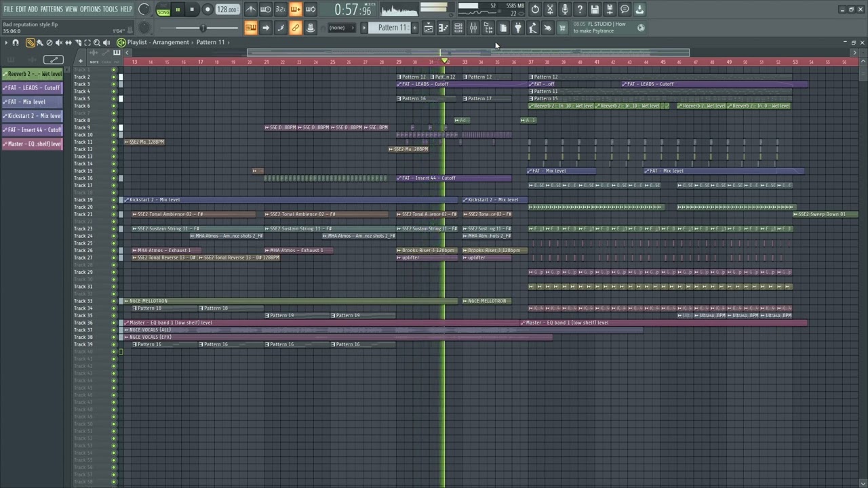Screen dimensions: 868x488
Task: Toggle typing keyboard to piano
Action: click(251, 28)
